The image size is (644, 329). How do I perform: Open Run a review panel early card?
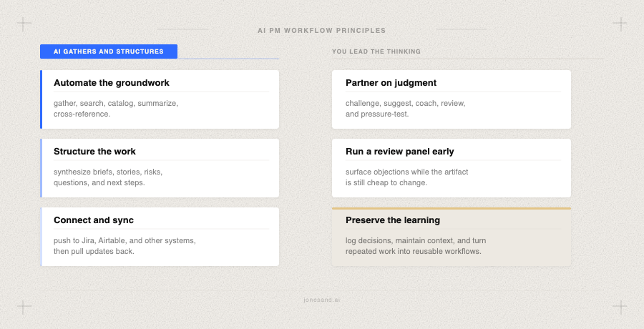pyautogui.click(x=452, y=168)
